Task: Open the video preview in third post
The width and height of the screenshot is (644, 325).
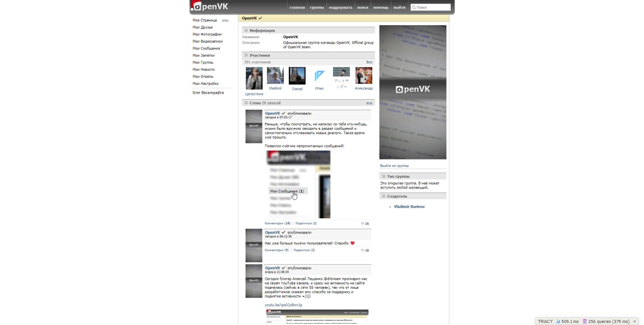Action: [x=316, y=317]
